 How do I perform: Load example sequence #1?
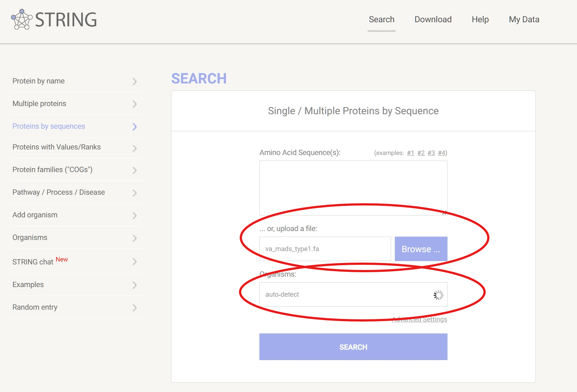pyautogui.click(x=410, y=153)
